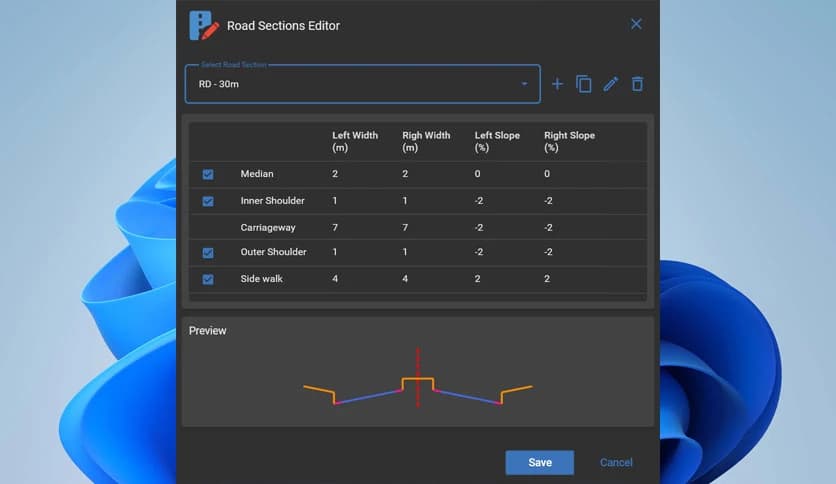Select Median left slope value 0
This screenshot has width=836, height=484.
tap(477, 174)
